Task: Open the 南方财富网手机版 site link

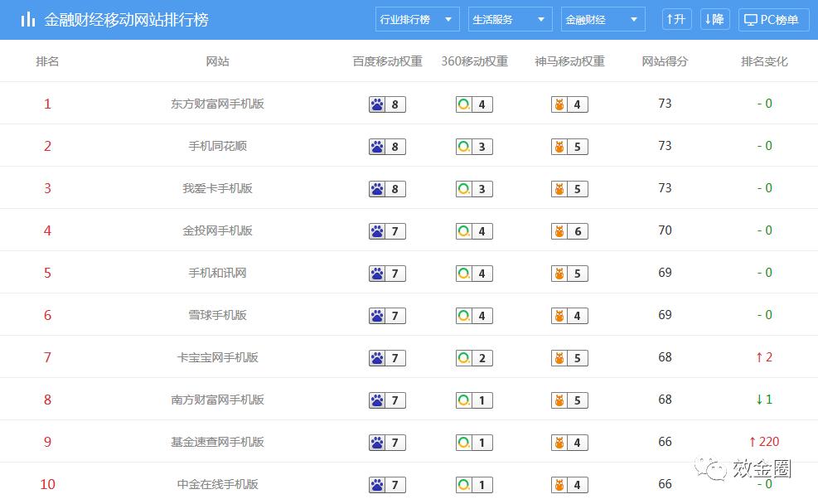Action: (x=217, y=400)
